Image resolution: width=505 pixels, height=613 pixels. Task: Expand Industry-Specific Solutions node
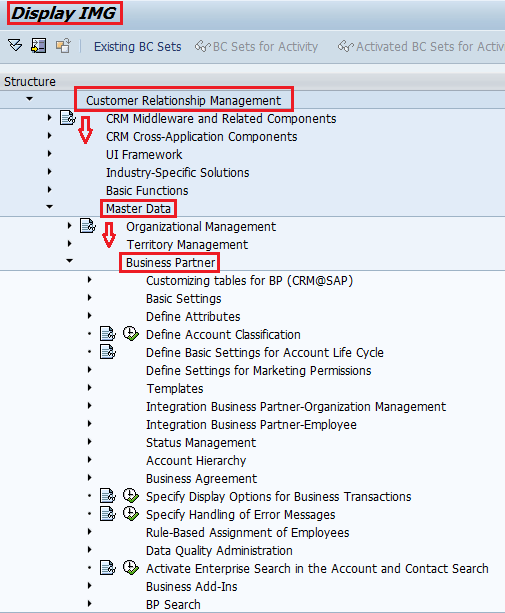[49, 172]
